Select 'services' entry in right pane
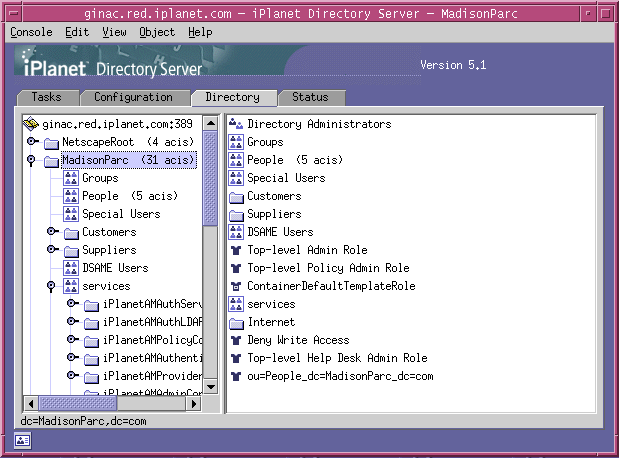This screenshot has height=458, width=619. point(271,304)
